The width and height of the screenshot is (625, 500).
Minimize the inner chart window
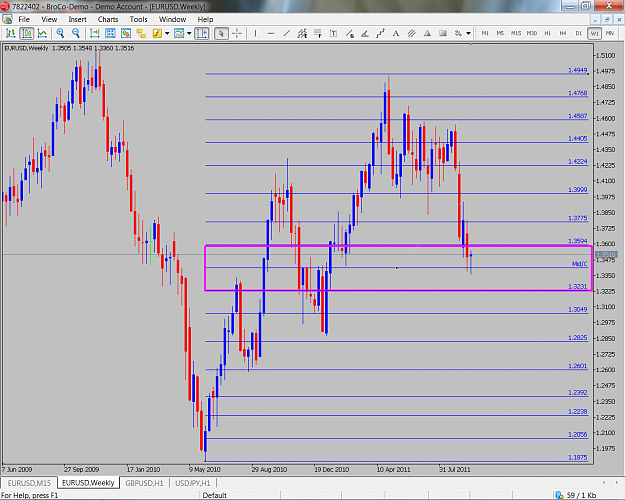point(595,19)
